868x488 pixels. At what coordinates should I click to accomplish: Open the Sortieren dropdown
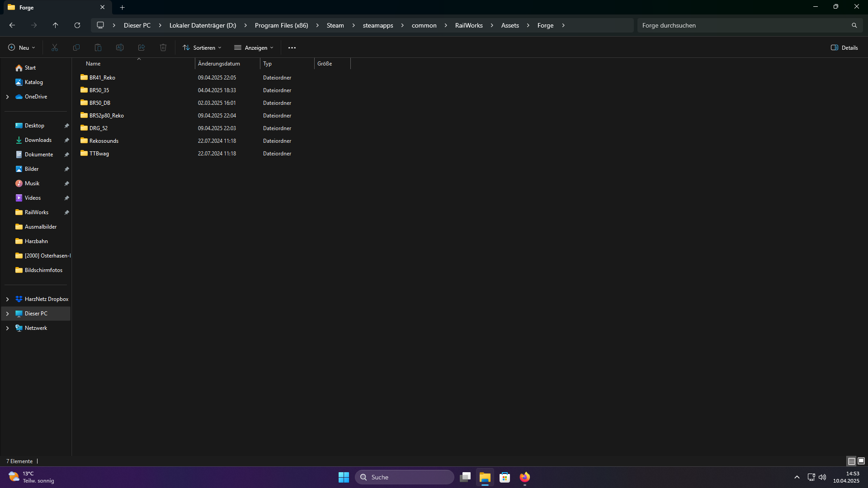(x=202, y=47)
